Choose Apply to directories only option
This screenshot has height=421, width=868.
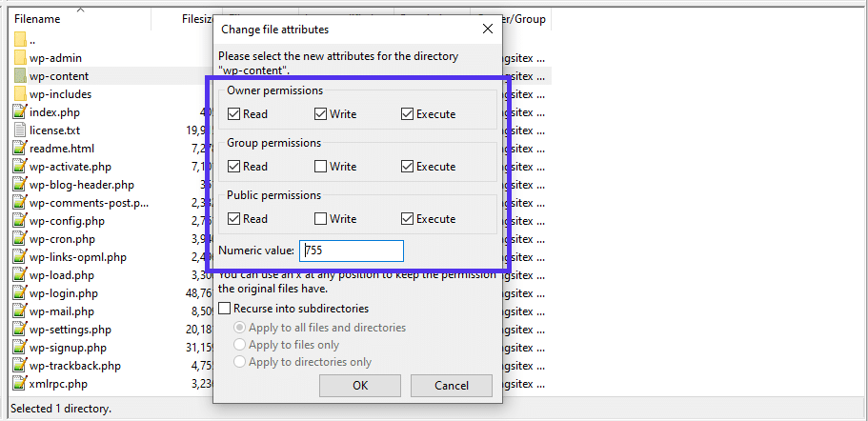tap(240, 362)
